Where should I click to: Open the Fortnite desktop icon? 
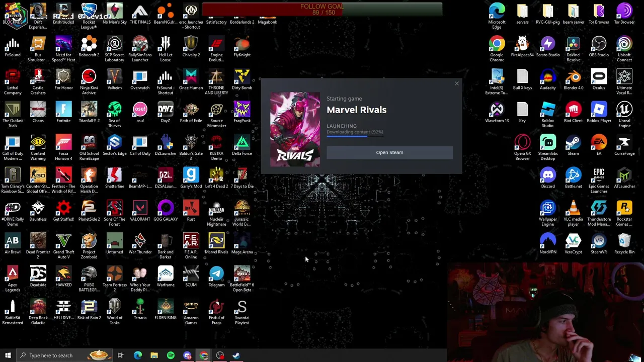click(63, 113)
